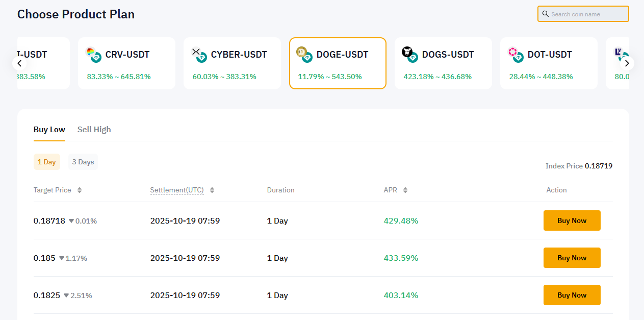The image size is (644, 320).
Task: Click the Choose Product Plan heading
Action: [x=76, y=14]
